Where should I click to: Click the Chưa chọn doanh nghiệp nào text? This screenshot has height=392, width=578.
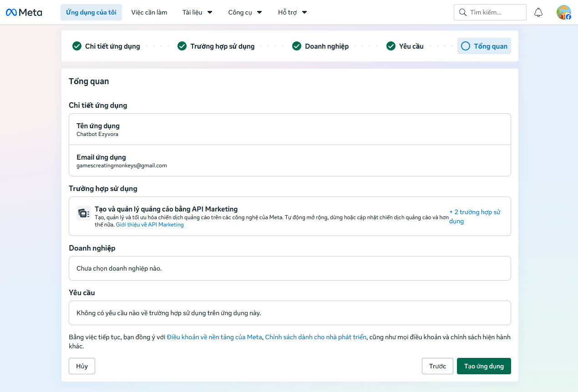click(119, 268)
